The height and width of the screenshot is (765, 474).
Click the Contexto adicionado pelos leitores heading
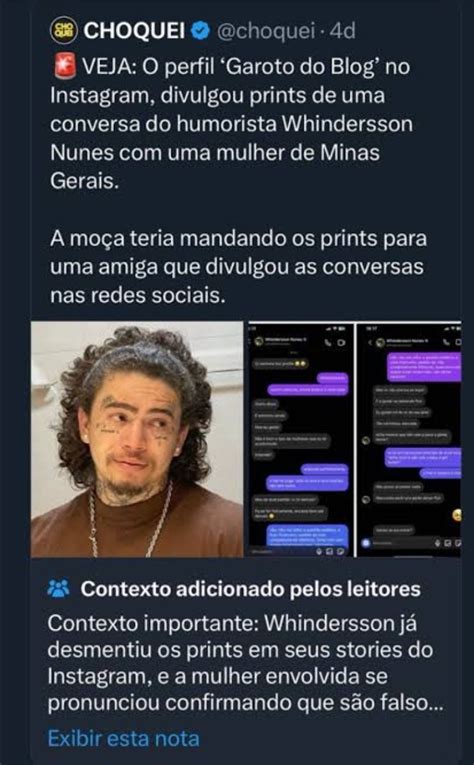[251, 589]
